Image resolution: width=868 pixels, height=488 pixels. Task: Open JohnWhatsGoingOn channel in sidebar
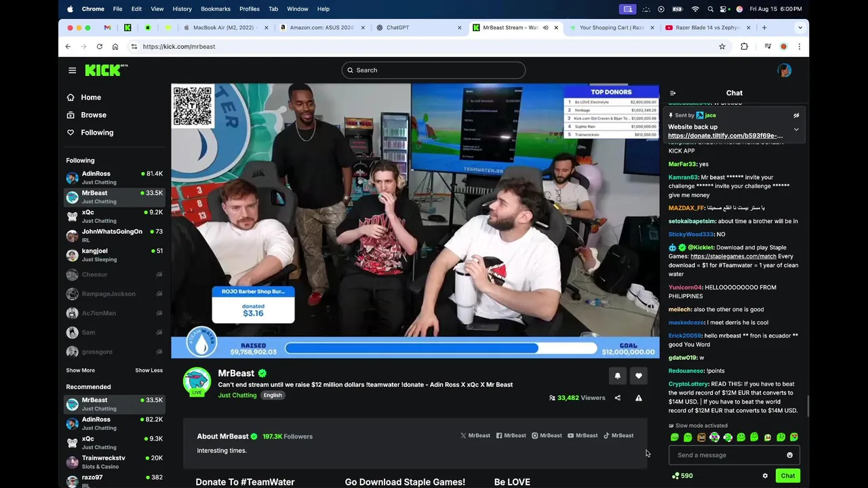click(x=115, y=235)
